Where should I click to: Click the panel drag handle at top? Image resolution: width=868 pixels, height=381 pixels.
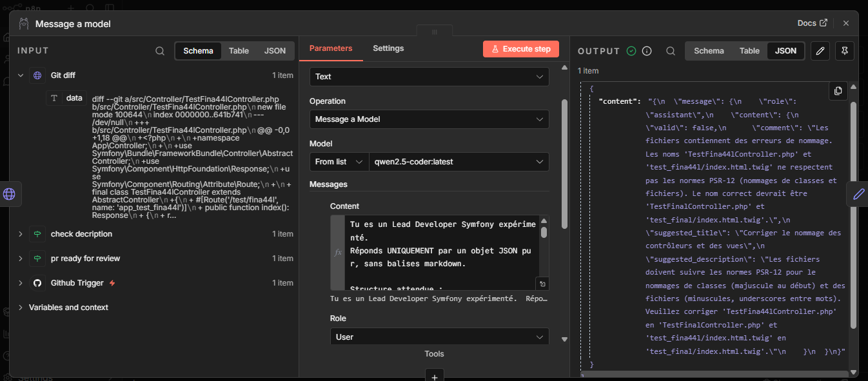point(434,32)
